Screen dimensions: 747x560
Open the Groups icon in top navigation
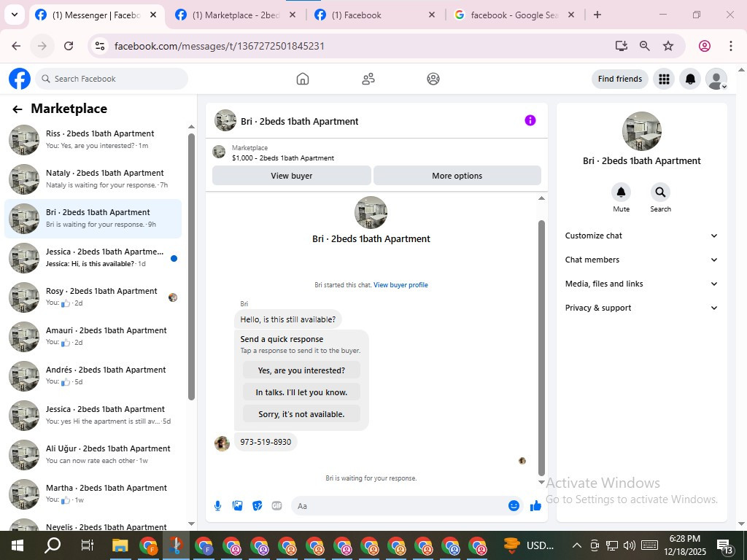point(433,79)
